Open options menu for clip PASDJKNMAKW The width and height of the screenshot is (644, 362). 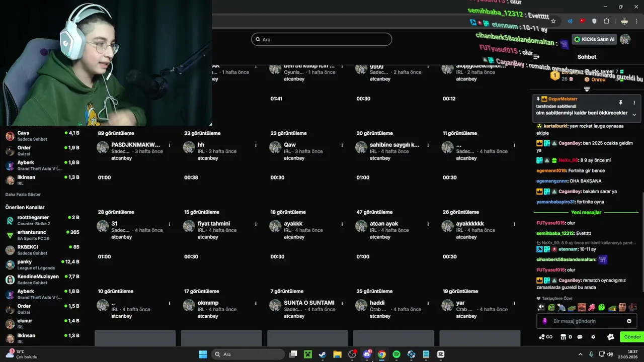(x=170, y=145)
